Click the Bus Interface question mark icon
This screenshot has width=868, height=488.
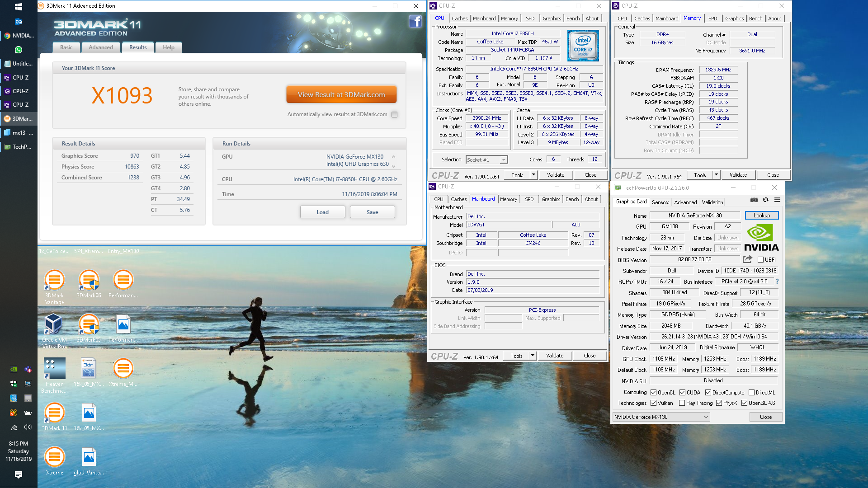(x=777, y=282)
